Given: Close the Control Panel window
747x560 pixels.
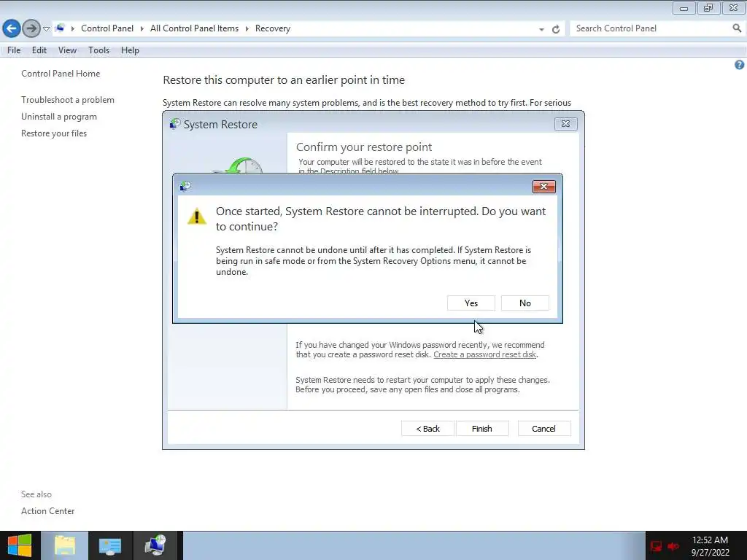Looking at the screenshot, I should 734,8.
